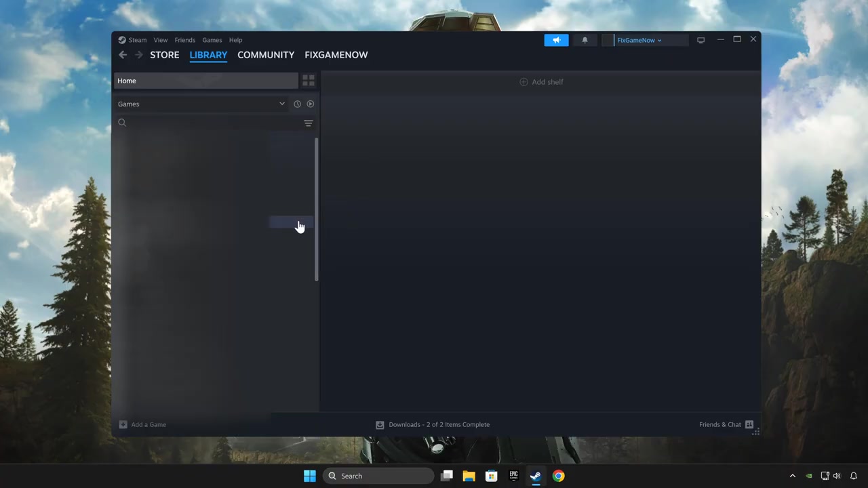The image size is (868, 488).
Task: Toggle sort by recent activity clock icon
Action: pos(297,104)
